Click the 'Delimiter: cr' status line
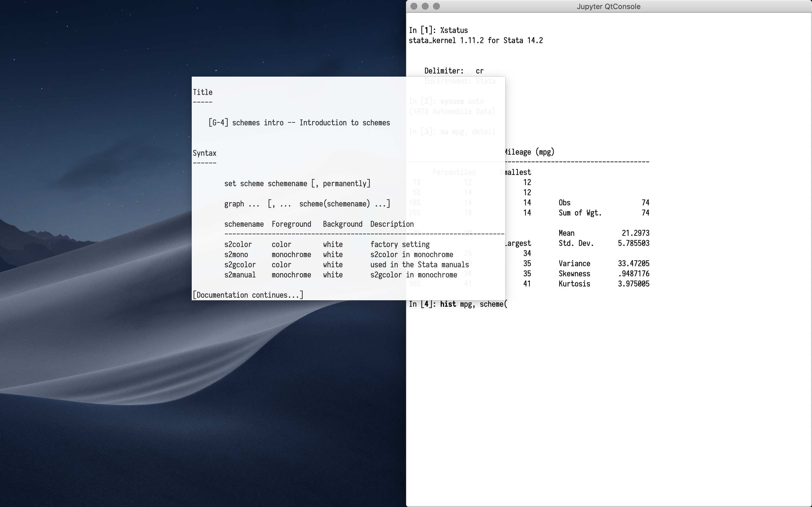This screenshot has height=507, width=812. (x=454, y=71)
